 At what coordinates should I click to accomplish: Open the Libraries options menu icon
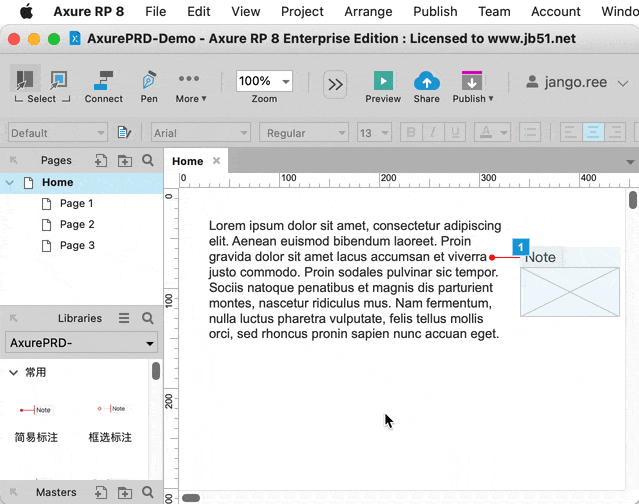pyautogui.click(x=124, y=318)
